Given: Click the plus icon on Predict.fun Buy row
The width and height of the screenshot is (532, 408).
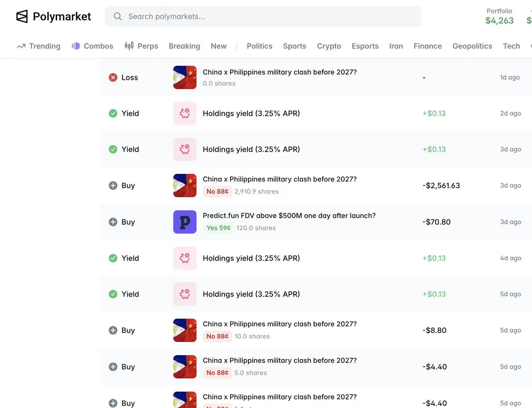Looking at the screenshot, I should [113, 222].
